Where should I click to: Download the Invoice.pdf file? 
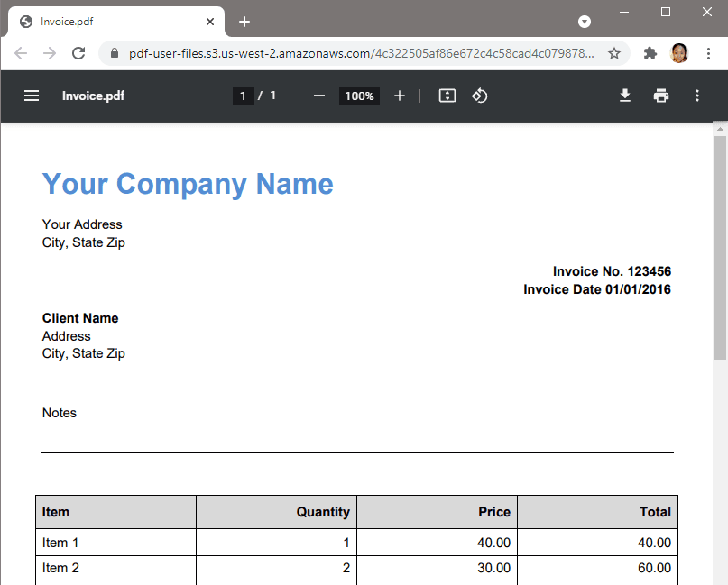(625, 95)
